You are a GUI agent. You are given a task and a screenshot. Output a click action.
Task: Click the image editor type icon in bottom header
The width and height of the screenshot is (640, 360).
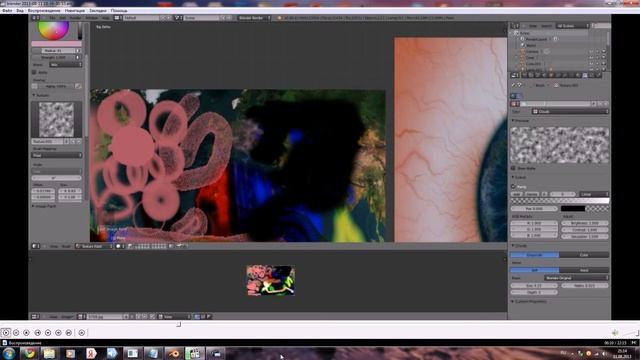tap(36, 316)
